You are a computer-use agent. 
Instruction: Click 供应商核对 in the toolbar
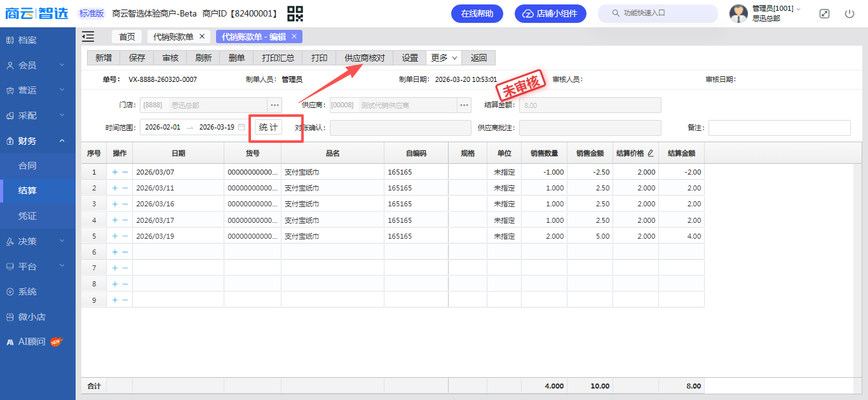click(365, 58)
